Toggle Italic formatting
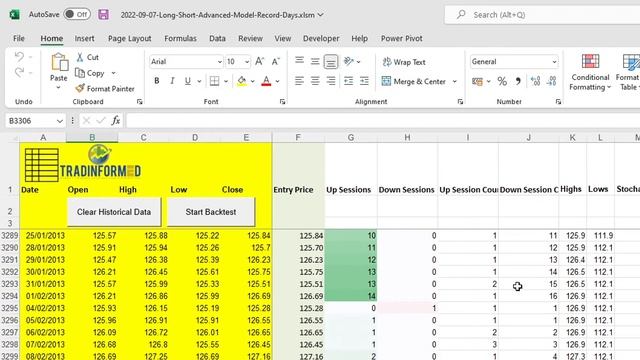The width and height of the screenshot is (640, 360). click(x=172, y=81)
